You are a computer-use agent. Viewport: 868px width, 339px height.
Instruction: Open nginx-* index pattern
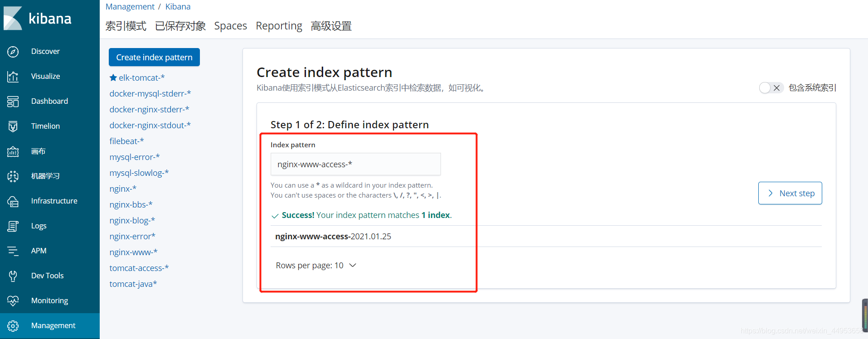pyautogui.click(x=123, y=189)
